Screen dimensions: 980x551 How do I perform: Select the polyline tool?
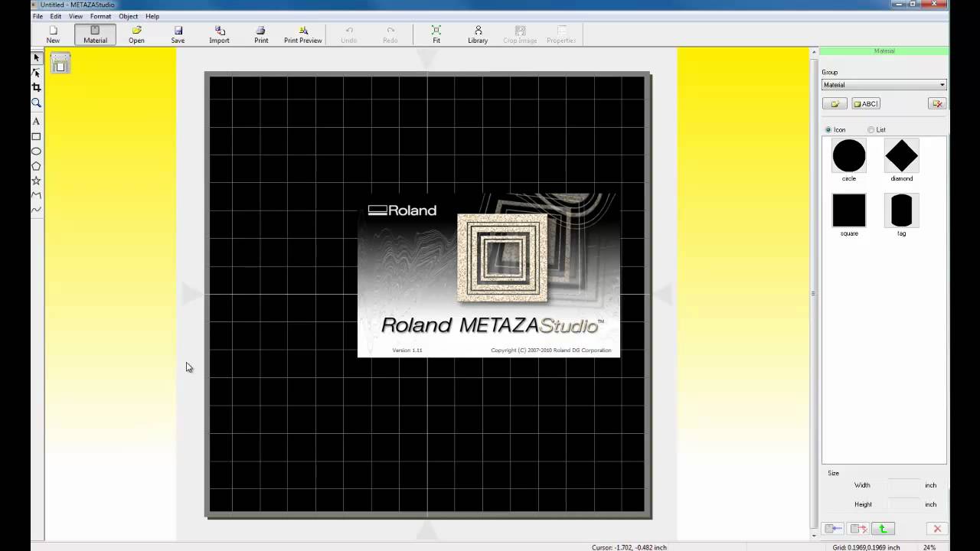(x=36, y=195)
